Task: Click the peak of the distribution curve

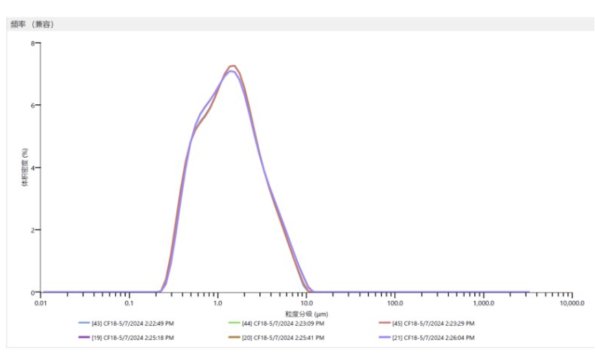Action: (233, 66)
